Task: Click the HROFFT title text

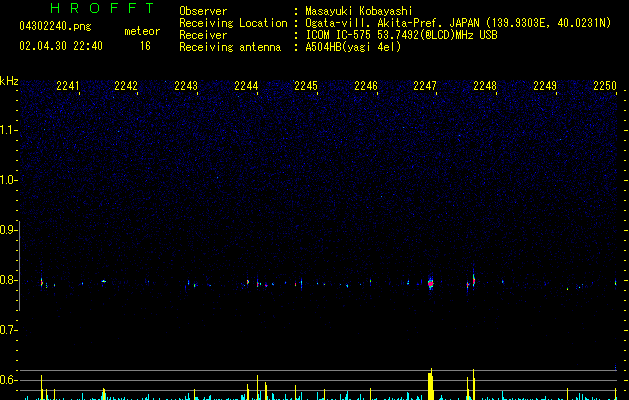Action: pyautogui.click(x=103, y=8)
